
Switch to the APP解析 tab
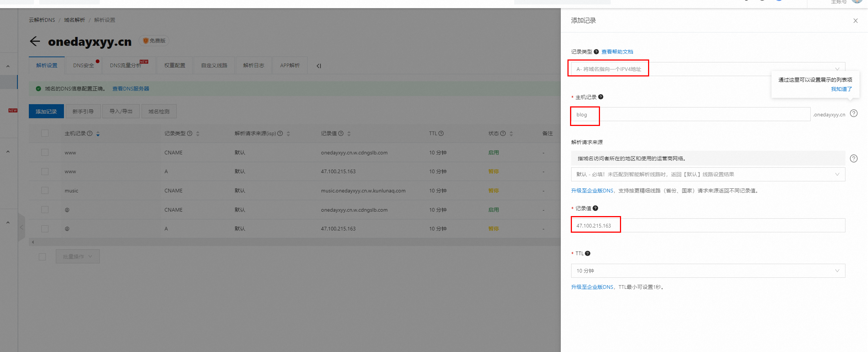290,65
